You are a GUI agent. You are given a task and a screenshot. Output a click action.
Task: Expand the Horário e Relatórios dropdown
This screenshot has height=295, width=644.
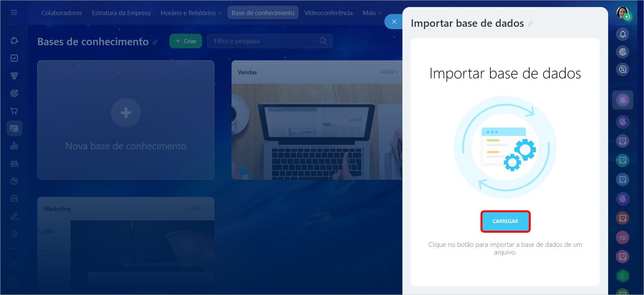191,13
